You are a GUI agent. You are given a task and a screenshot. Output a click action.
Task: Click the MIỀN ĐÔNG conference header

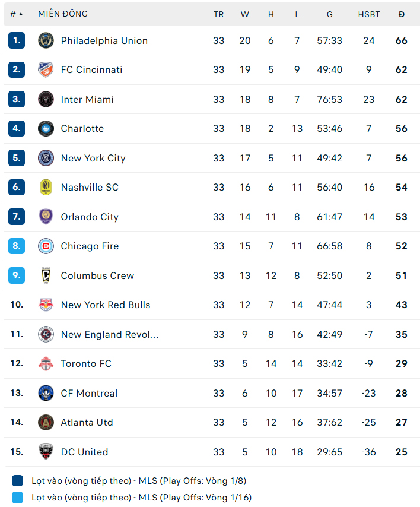pos(63,14)
